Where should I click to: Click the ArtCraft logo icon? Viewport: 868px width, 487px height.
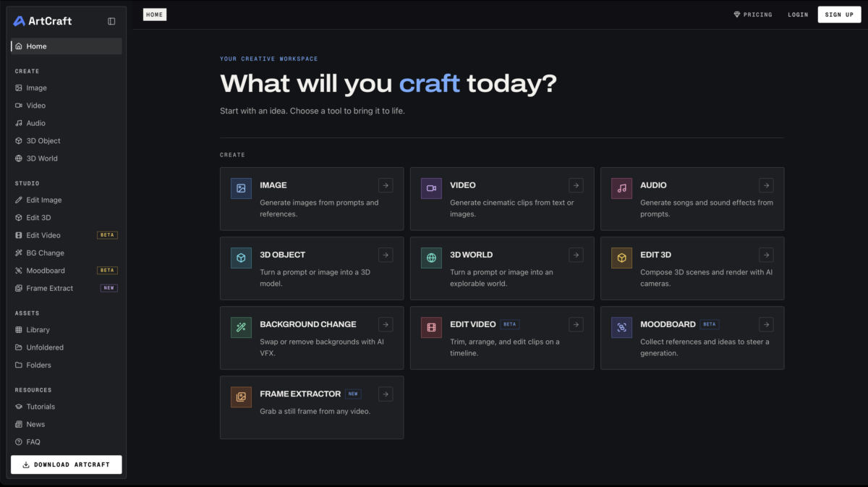(x=20, y=21)
